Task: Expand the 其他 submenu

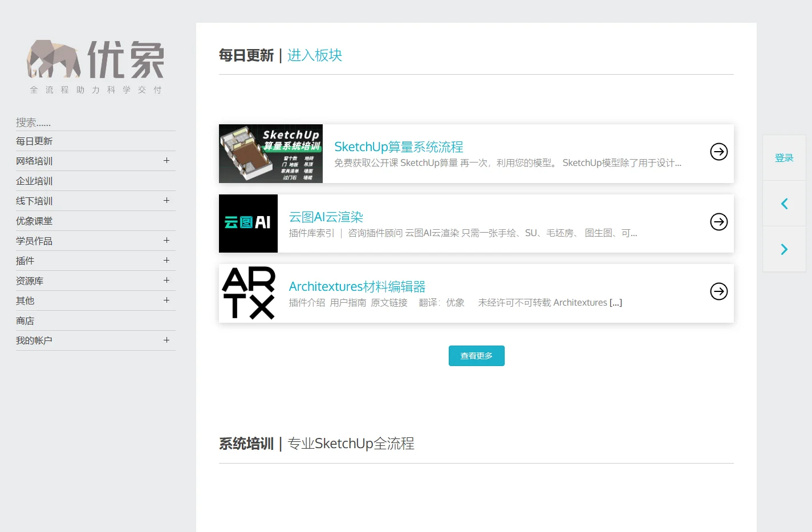Action: tap(167, 300)
